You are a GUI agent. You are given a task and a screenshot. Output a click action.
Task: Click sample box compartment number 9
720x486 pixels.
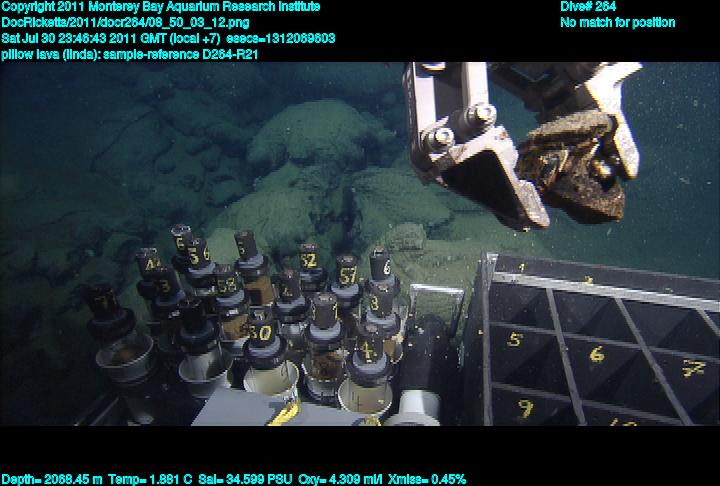(524, 407)
